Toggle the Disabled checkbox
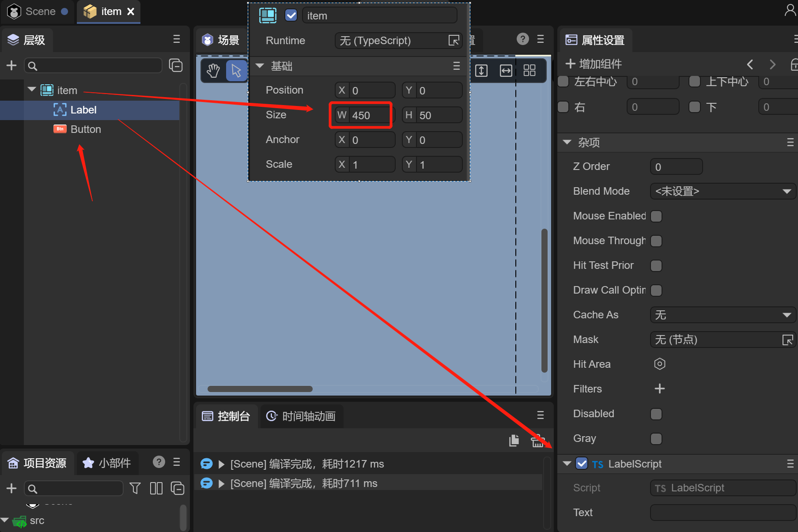This screenshot has height=532, width=798. click(656, 414)
